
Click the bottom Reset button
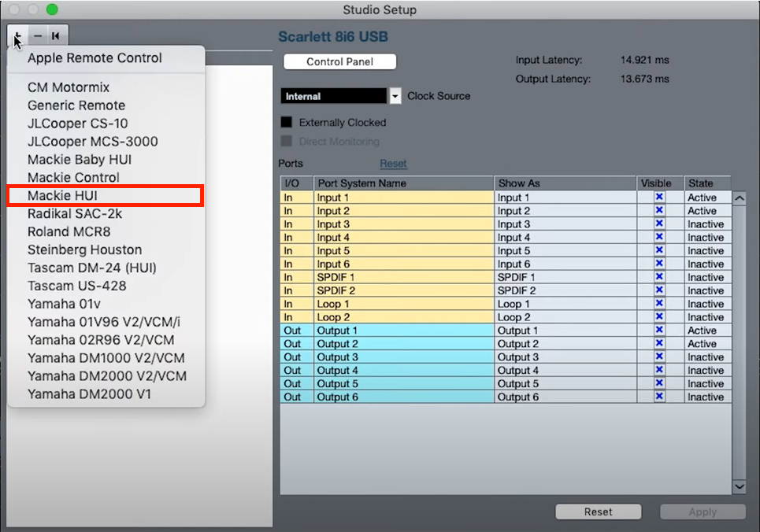[x=598, y=512]
